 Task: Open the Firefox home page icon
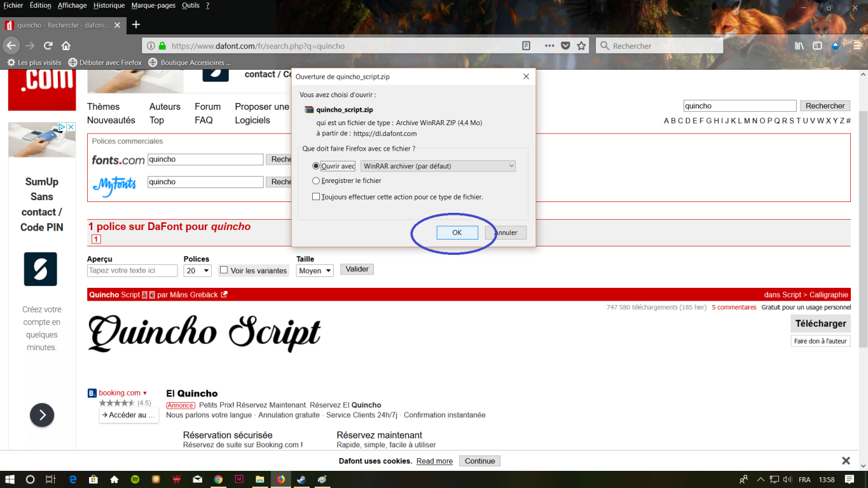65,46
